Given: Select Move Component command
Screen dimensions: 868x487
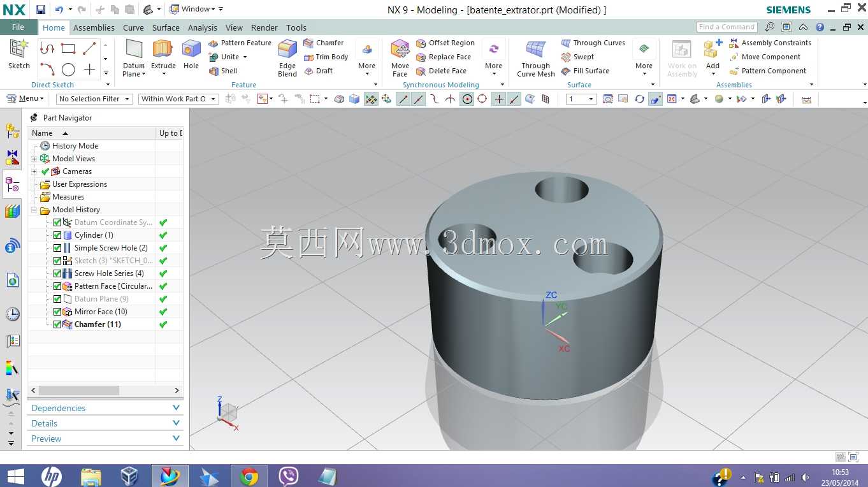Looking at the screenshot, I should [x=765, y=57].
